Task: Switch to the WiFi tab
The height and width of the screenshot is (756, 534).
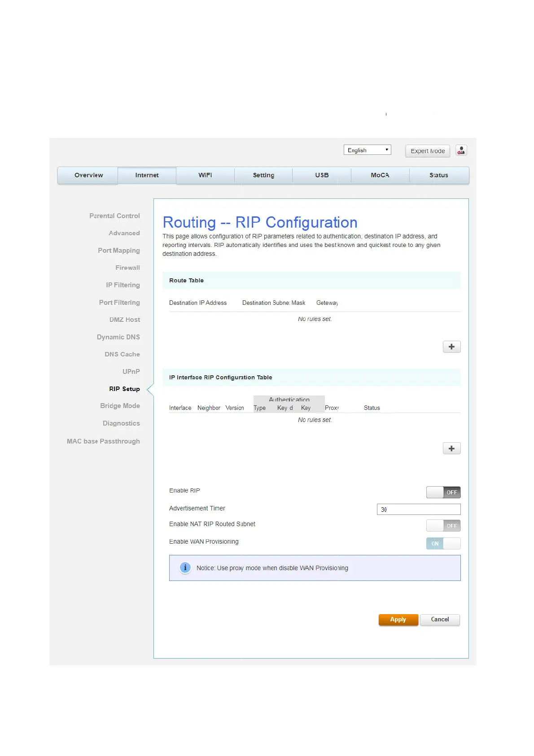Action: [x=205, y=176]
